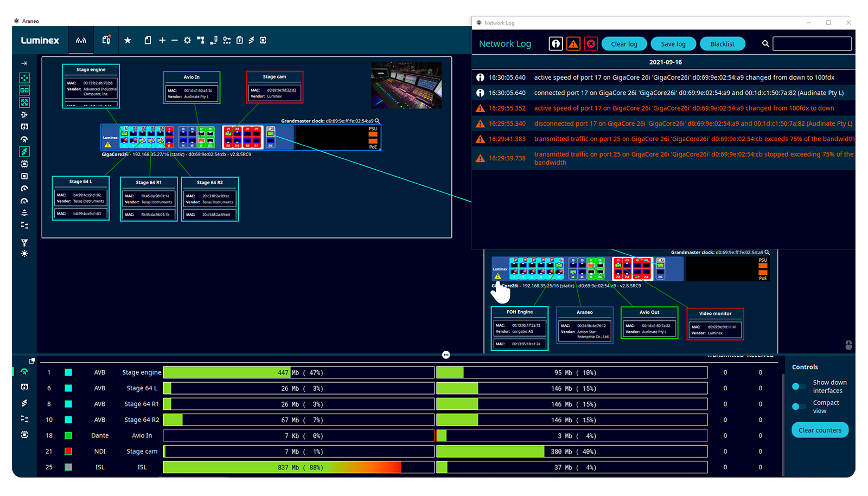The image size is (868, 496).
Task: Click the plus icon in top toolbar
Action: [x=162, y=41]
